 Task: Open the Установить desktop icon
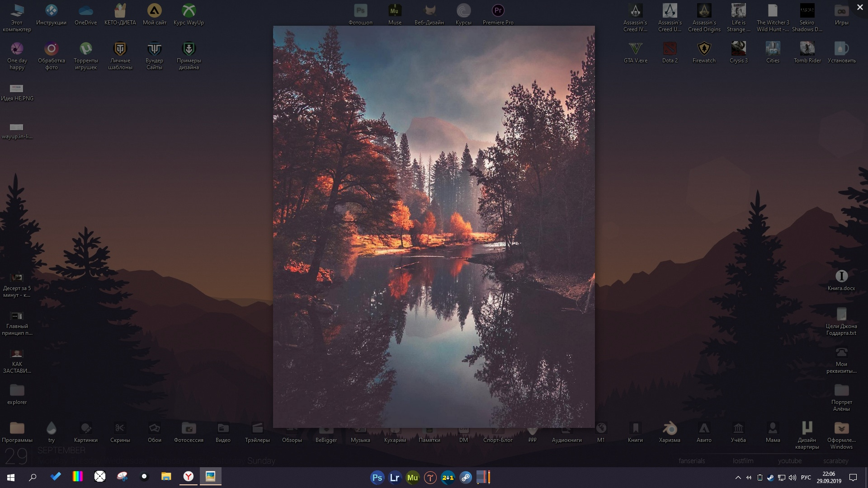841,52
